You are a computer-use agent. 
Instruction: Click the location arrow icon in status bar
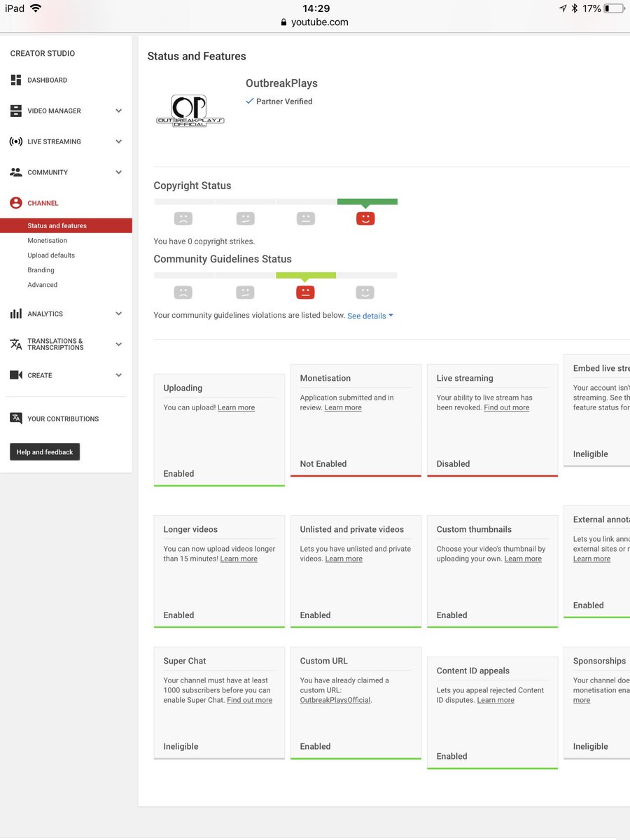coord(563,8)
